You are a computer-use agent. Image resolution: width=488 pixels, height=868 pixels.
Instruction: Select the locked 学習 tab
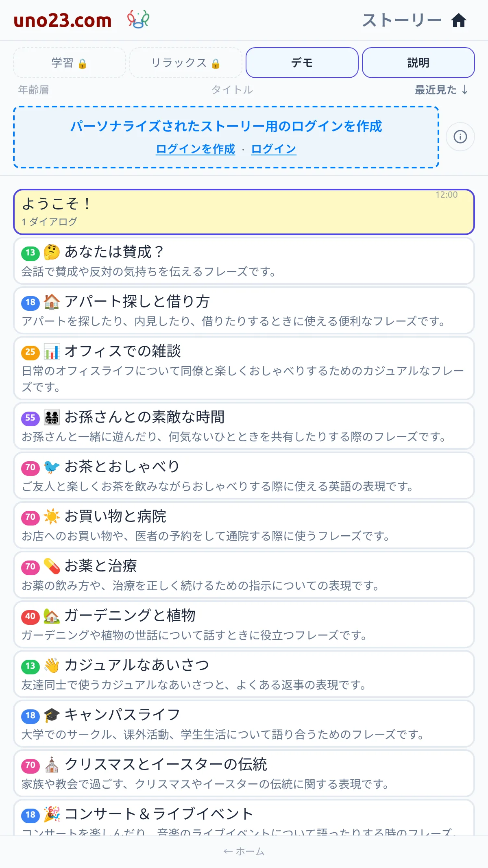pos(70,63)
